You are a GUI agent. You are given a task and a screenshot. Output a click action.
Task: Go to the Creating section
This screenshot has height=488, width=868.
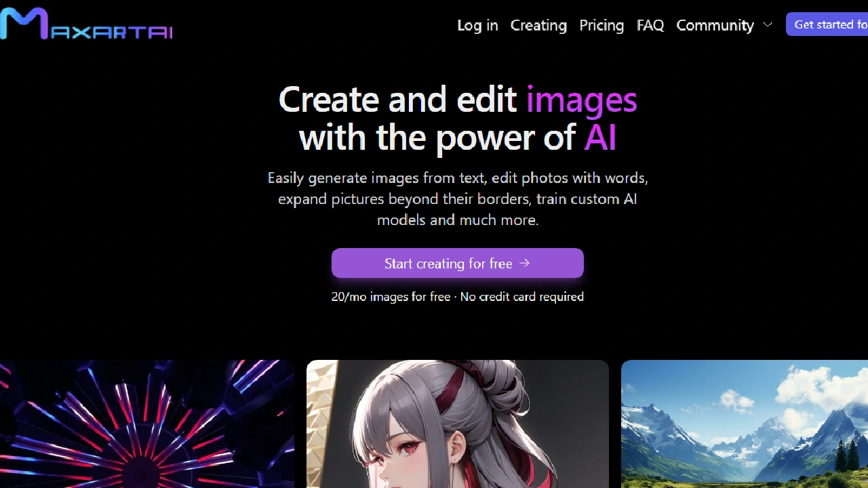(538, 25)
